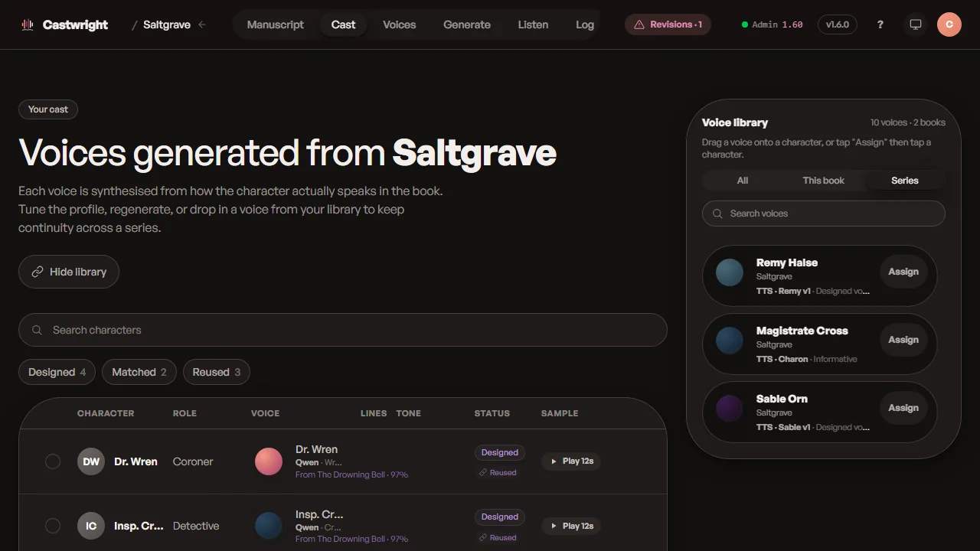The height and width of the screenshot is (551, 980).
Task: Click the 10 voices · 2 books count
Action: click(x=908, y=122)
